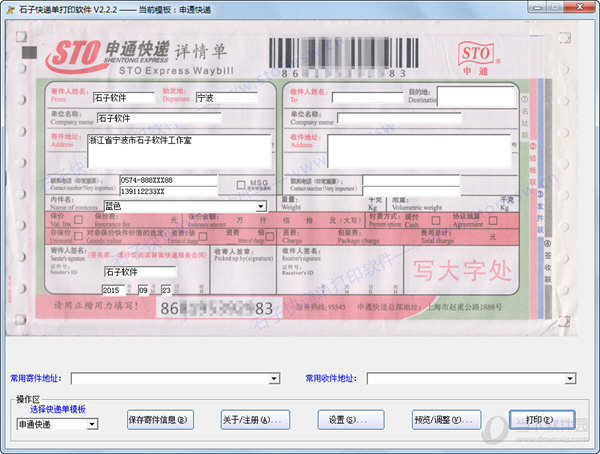Open the 设置 settings button
Screen dimensions: 600x454
click(x=351, y=420)
